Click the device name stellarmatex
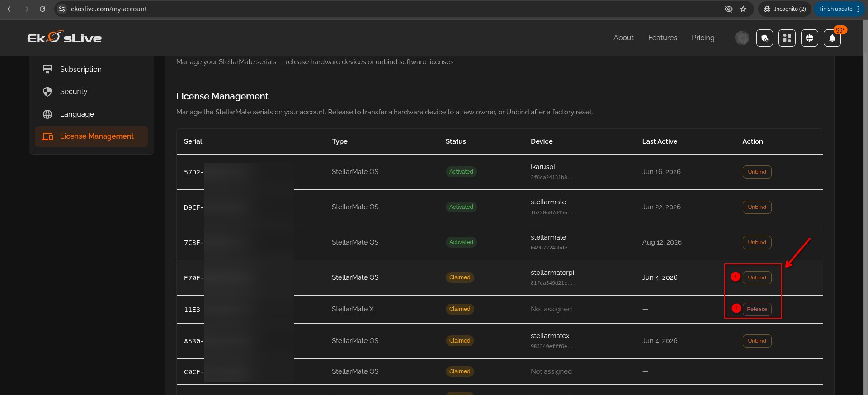868x395 pixels. [x=550, y=336]
